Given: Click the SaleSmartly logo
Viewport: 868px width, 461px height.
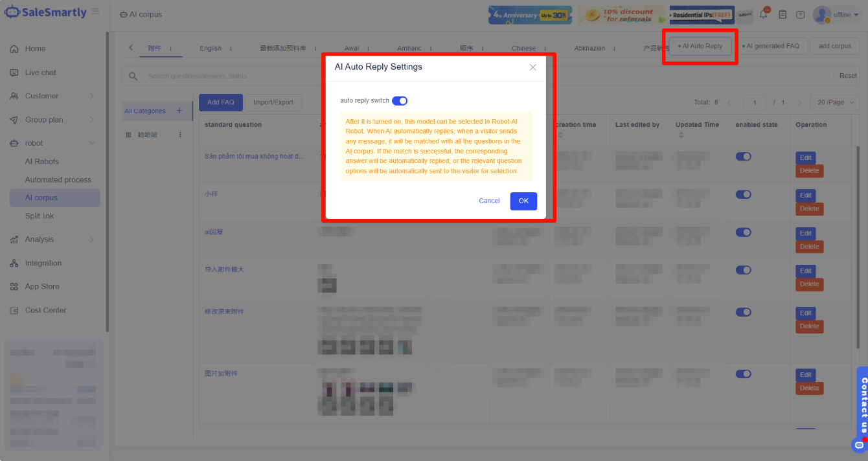Looking at the screenshot, I should 45,12.
